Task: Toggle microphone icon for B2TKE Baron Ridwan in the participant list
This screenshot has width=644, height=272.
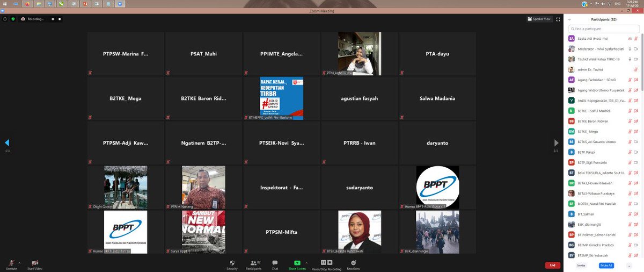Action: [x=630, y=121]
